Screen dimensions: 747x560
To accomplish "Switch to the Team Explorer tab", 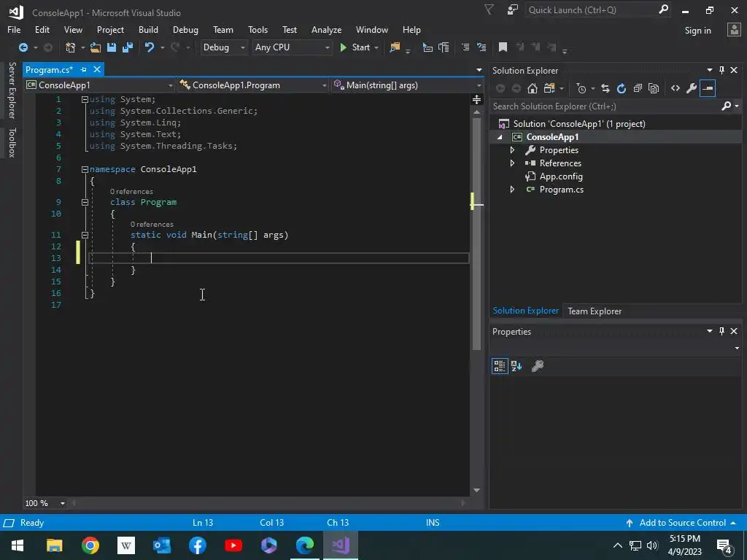I will [x=595, y=311].
